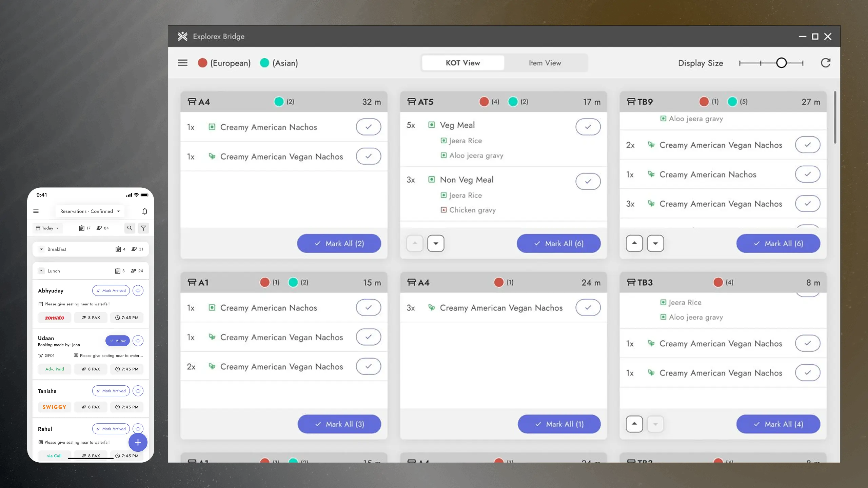The width and height of the screenshot is (868, 488).
Task: Ring the bell icon for Abhyuday
Action: click(x=138, y=290)
